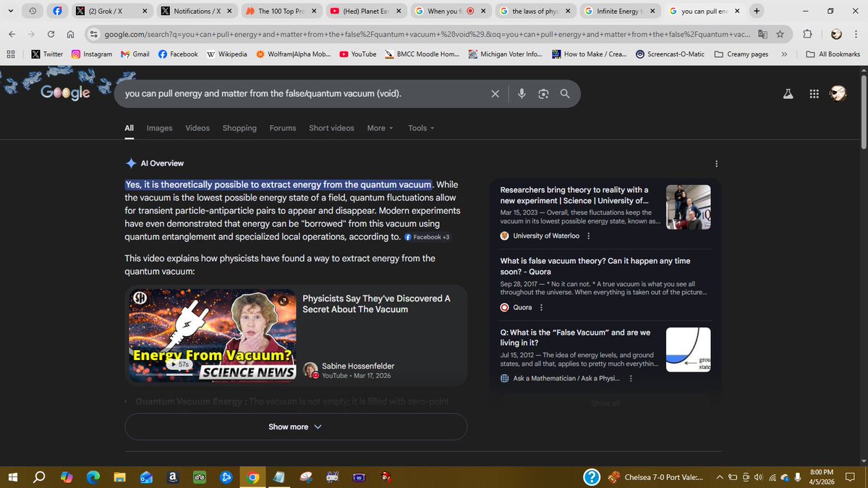Click the page vertical scrollbar
This screenshot has height=488, width=868.
point(864,112)
